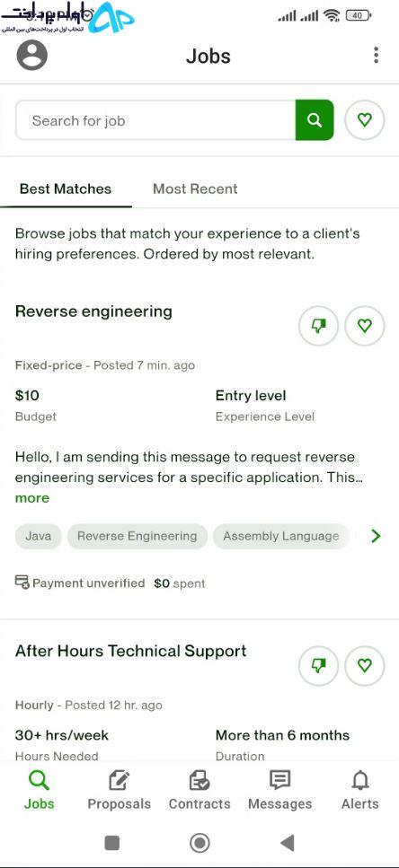Save the Reverse engineering job with heart

(365, 326)
